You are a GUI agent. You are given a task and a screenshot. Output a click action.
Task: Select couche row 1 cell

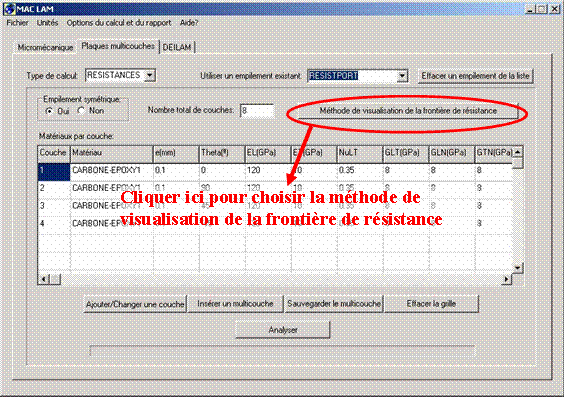54,172
